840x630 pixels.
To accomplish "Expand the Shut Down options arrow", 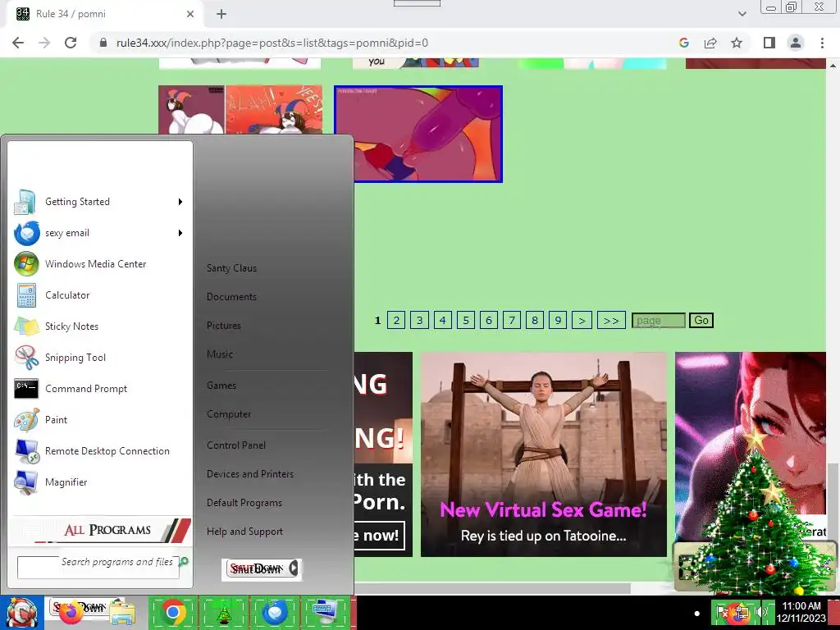I will [x=293, y=568].
